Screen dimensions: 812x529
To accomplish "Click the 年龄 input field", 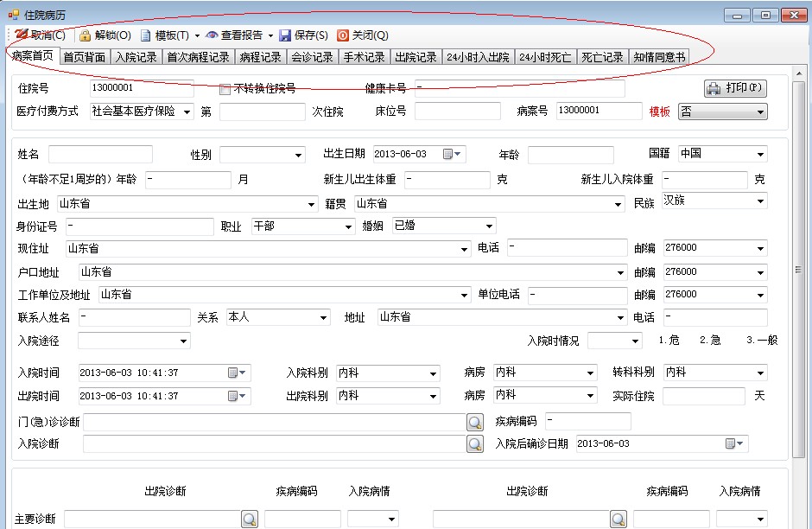I will click(x=571, y=155).
